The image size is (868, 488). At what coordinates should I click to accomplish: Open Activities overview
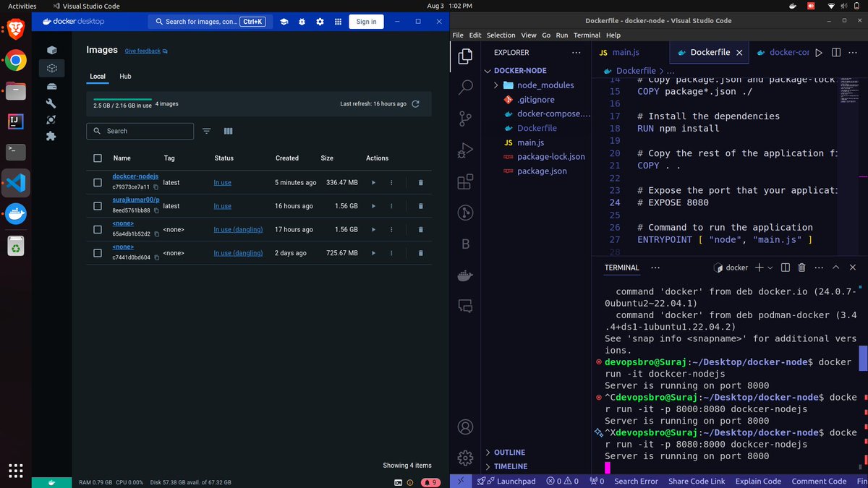(x=22, y=6)
